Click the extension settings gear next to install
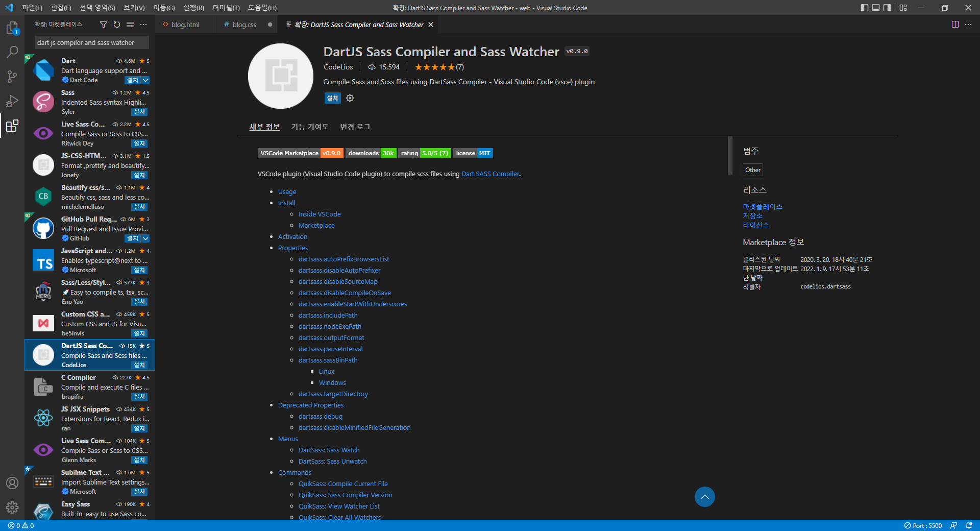This screenshot has width=980, height=531. pyautogui.click(x=350, y=98)
